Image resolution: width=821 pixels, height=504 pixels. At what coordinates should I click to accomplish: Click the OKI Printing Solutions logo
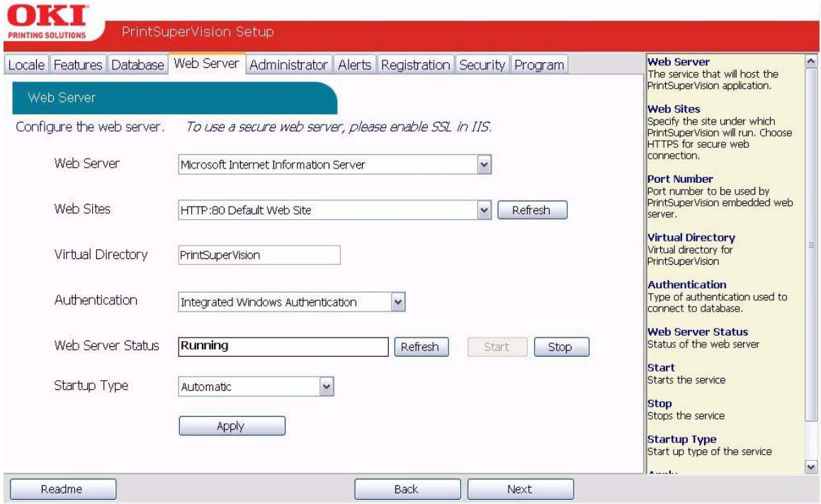click(48, 22)
